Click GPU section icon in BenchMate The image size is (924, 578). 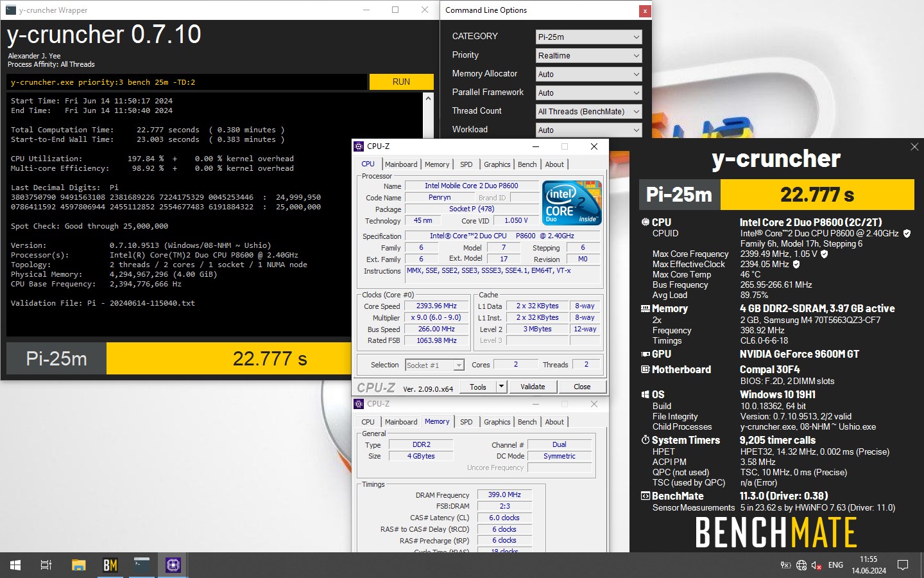pos(646,355)
